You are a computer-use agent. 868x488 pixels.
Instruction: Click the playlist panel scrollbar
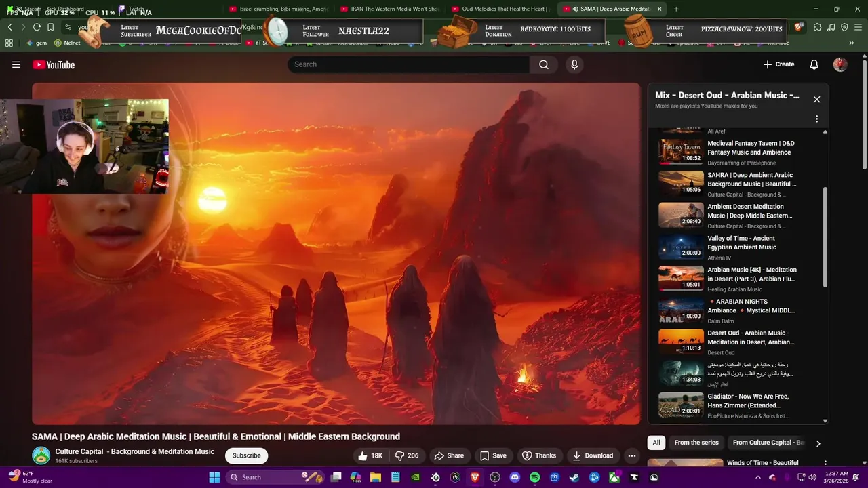[x=825, y=237]
